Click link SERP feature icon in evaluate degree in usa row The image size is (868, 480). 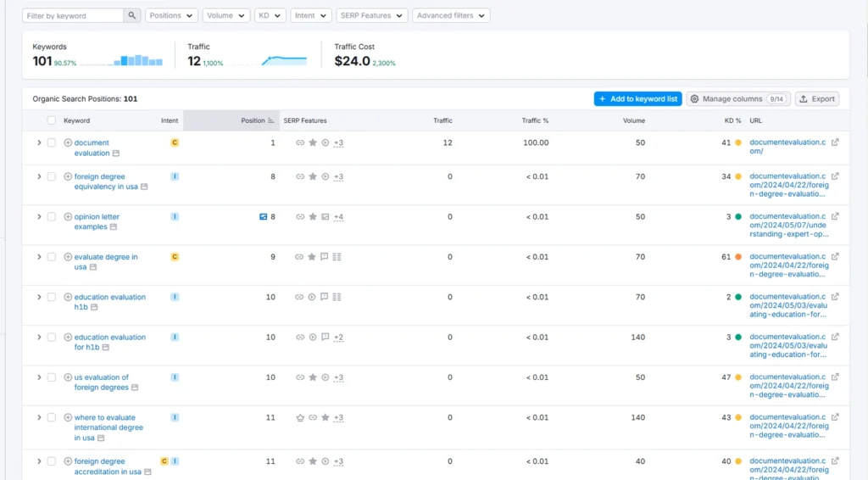[x=299, y=257]
